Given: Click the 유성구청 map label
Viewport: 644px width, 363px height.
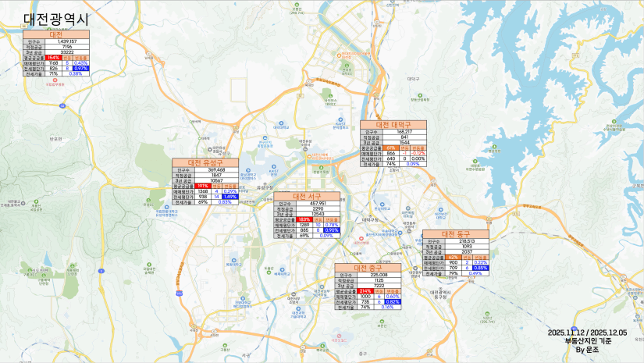Looking at the screenshot, I should [265, 187].
